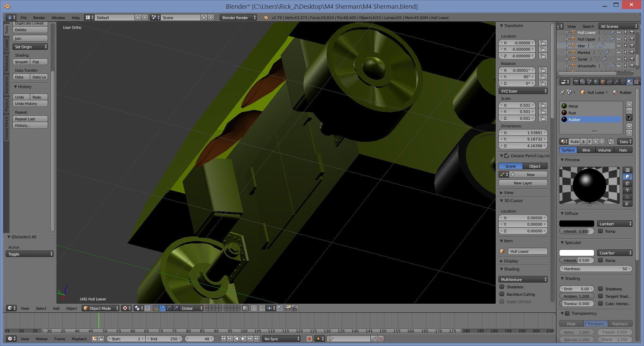Enable Backface Culling checkbox
Image resolution: width=644 pixels, height=346 pixels.
click(502, 294)
